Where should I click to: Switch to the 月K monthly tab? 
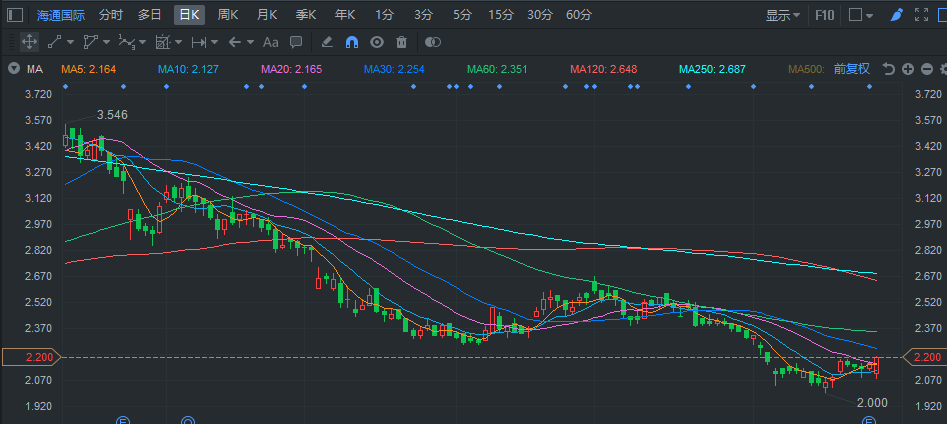(267, 15)
